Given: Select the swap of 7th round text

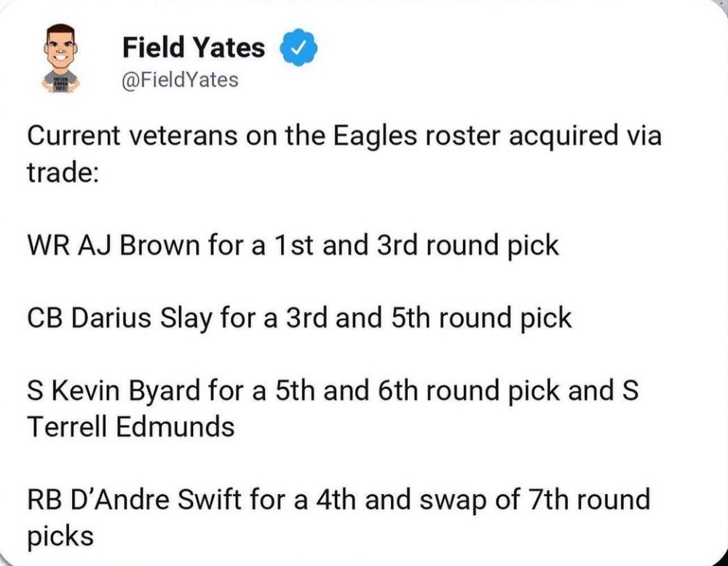Looking at the screenshot, I should (x=535, y=500).
